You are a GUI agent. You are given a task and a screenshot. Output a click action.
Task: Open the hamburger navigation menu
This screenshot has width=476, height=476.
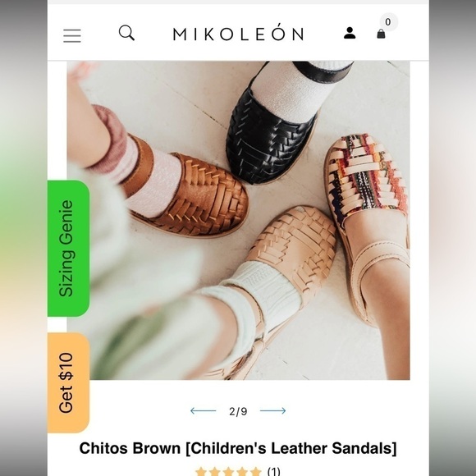(72, 35)
